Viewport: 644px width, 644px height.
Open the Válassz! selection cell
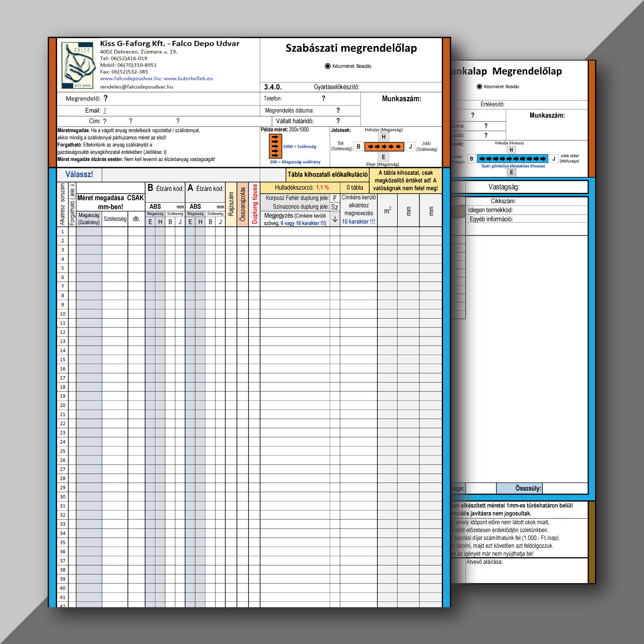pyautogui.click(x=79, y=174)
